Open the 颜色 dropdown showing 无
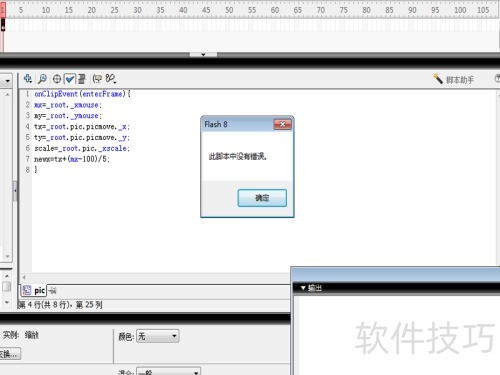Screen dimensions: 500x375 point(158,336)
